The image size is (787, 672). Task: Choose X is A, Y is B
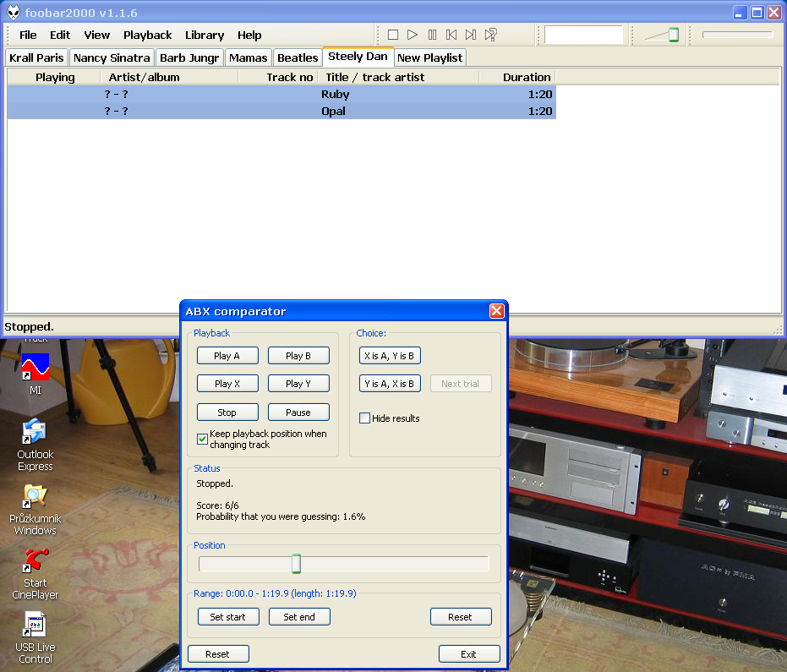click(x=390, y=356)
